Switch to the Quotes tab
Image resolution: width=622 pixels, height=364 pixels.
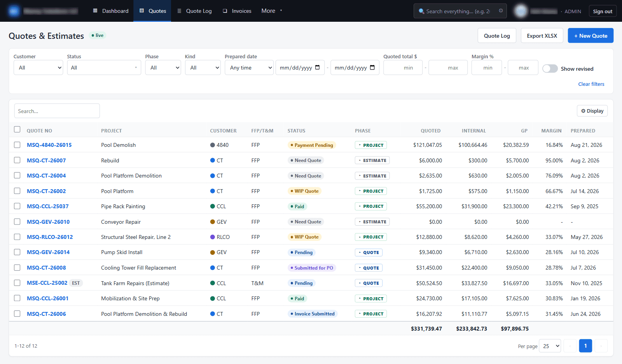click(x=152, y=11)
